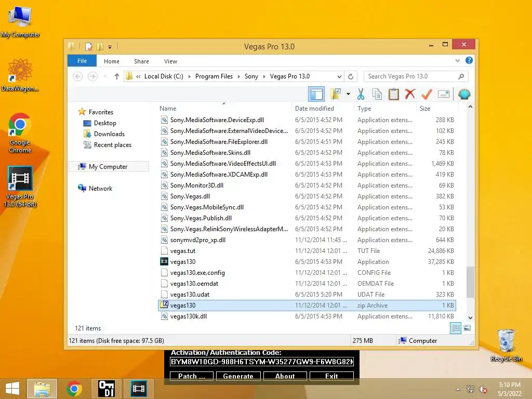Viewport: 532px width, 399px height.
Task: Go back with the Back arrow
Action: coord(78,76)
